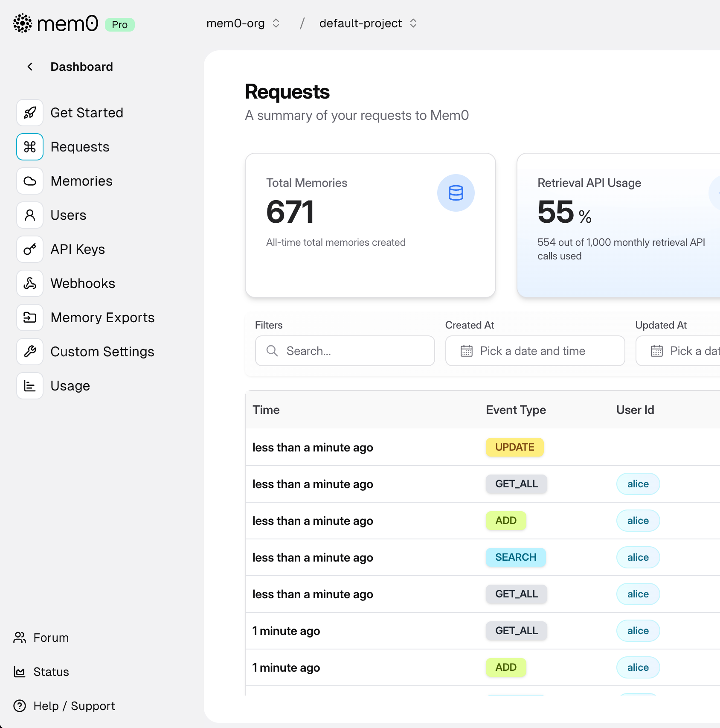The image size is (720, 728).
Task: Open the Users section
Action: click(x=68, y=215)
